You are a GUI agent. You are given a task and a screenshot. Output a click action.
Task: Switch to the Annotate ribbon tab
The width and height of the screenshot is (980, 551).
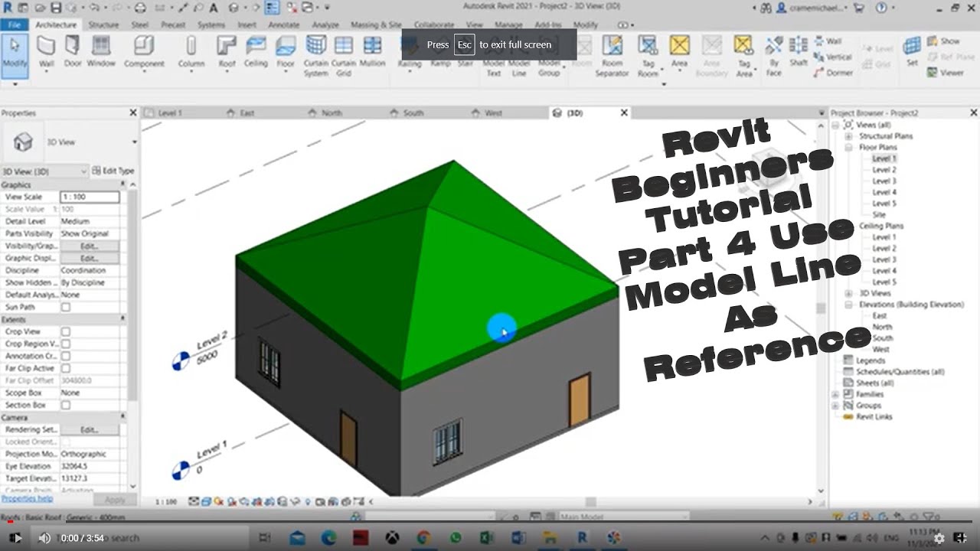[x=284, y=24]
